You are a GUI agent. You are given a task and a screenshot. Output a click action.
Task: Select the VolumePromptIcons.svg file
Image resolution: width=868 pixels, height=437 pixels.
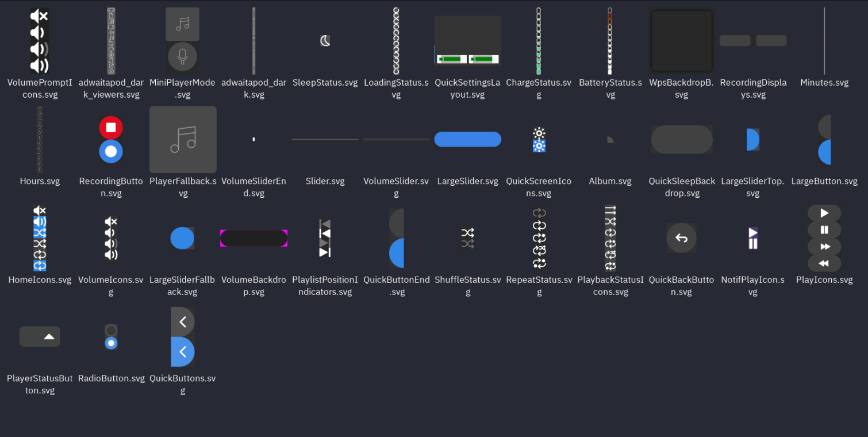pos(40,41)
